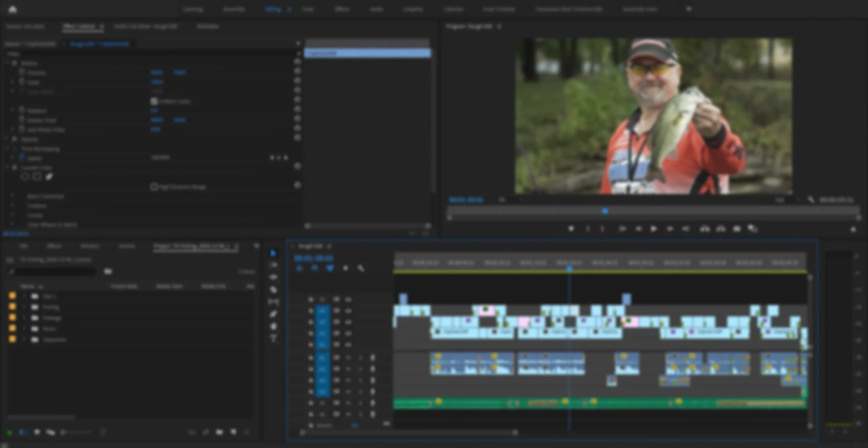Click New Bin icon in the Project panel
Viewport: 868px width, 448px height.
(x=219, y=432)
